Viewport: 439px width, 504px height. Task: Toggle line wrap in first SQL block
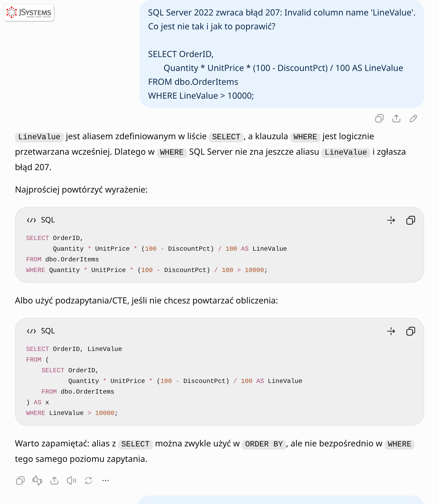(391, 220)
